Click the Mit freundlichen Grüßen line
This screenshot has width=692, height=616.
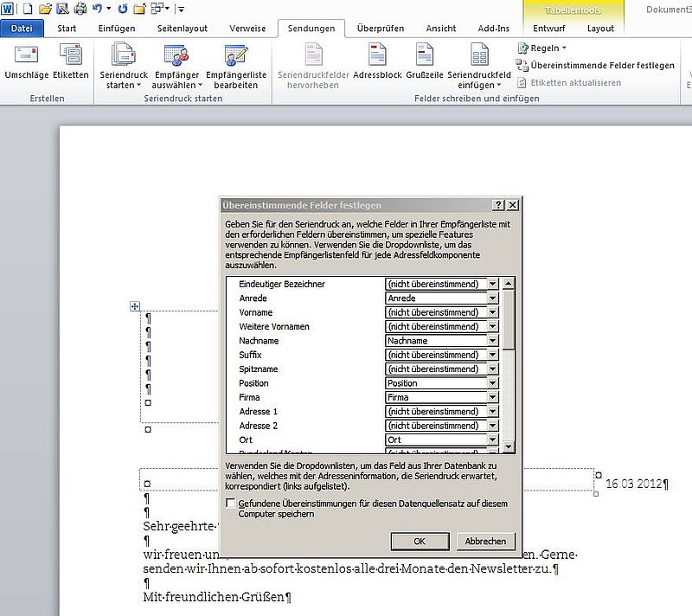pos(213,597)
